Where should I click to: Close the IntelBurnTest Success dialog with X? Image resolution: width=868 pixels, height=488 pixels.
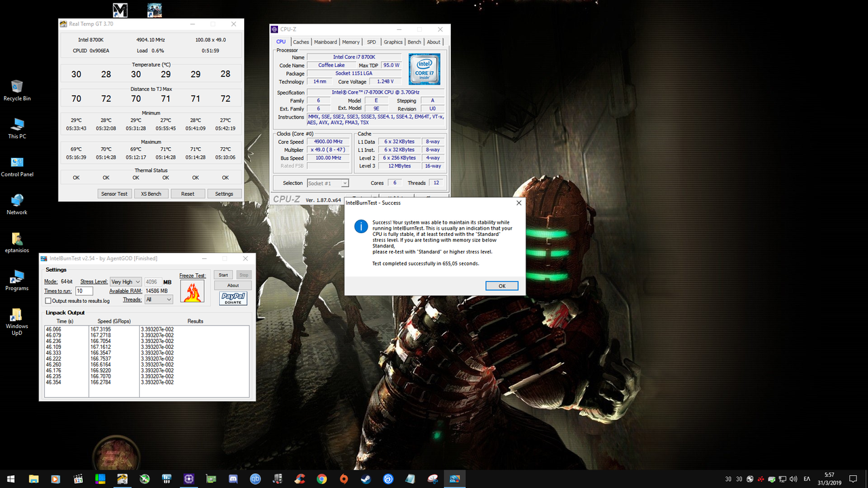click(x=519, y=203)
